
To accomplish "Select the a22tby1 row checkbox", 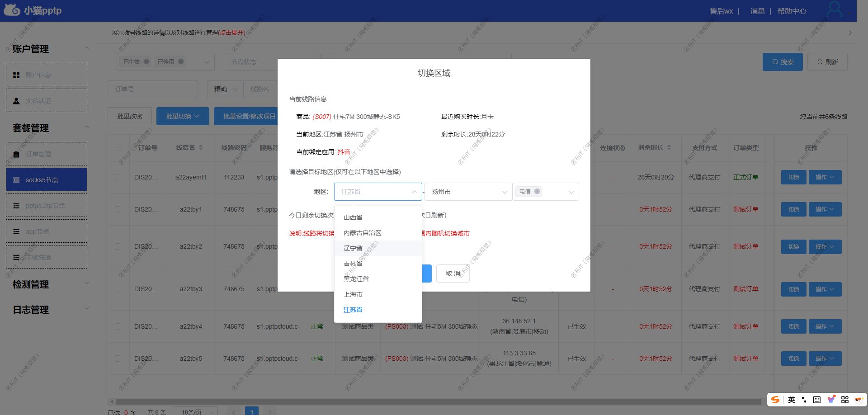I will [118, 209].
